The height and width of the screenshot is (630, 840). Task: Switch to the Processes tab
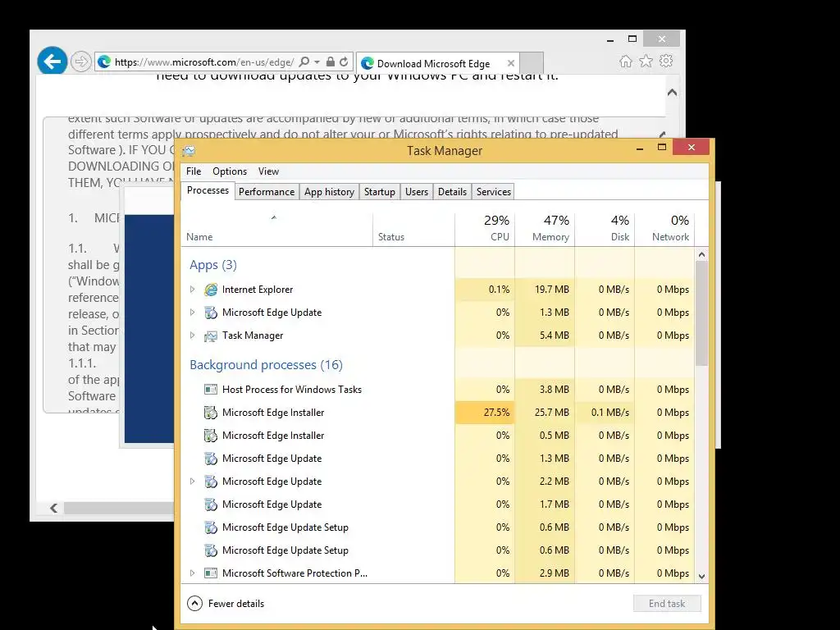pos(208,190)
